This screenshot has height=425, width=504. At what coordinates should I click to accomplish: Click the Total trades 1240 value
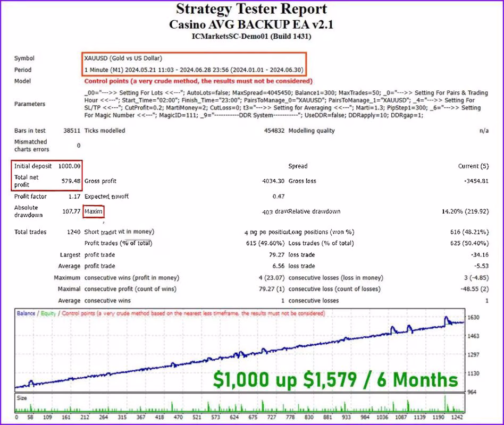coord(73,232)
